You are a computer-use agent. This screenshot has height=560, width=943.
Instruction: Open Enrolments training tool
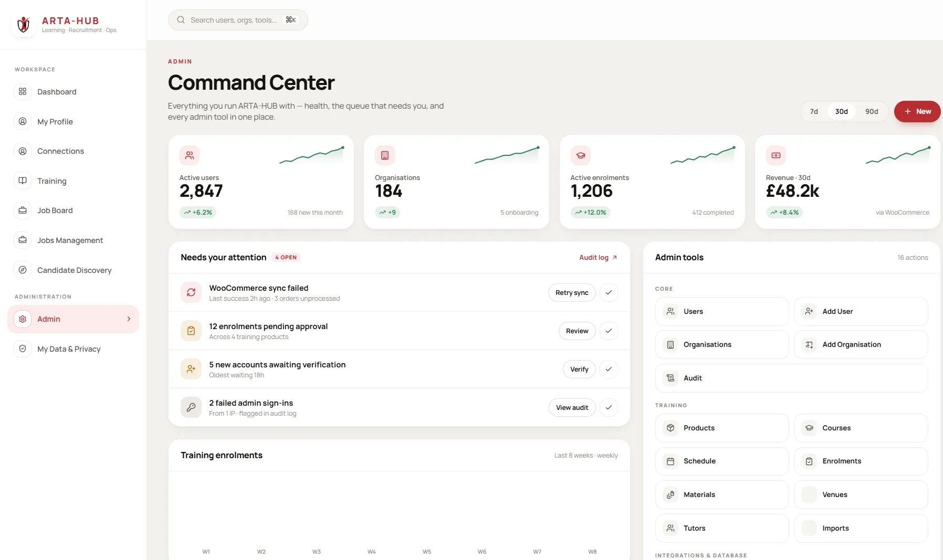(x=861, y=461)
